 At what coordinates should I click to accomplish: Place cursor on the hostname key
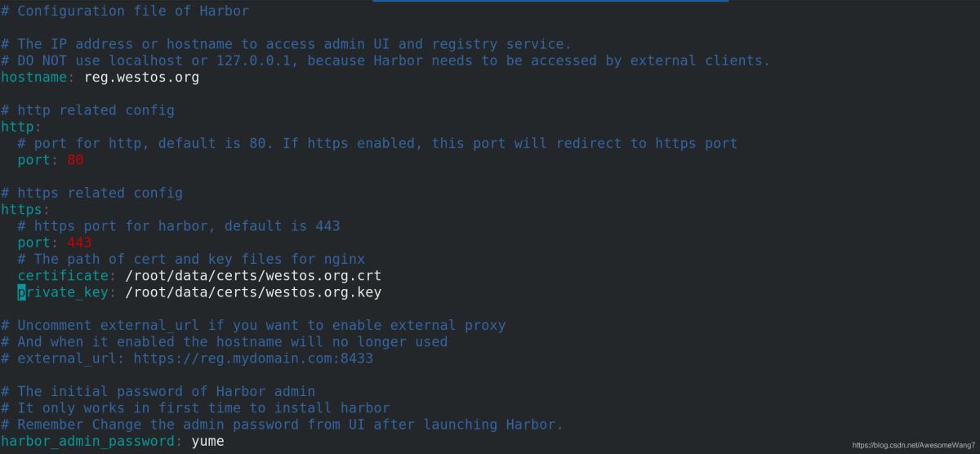coord(38,78)
